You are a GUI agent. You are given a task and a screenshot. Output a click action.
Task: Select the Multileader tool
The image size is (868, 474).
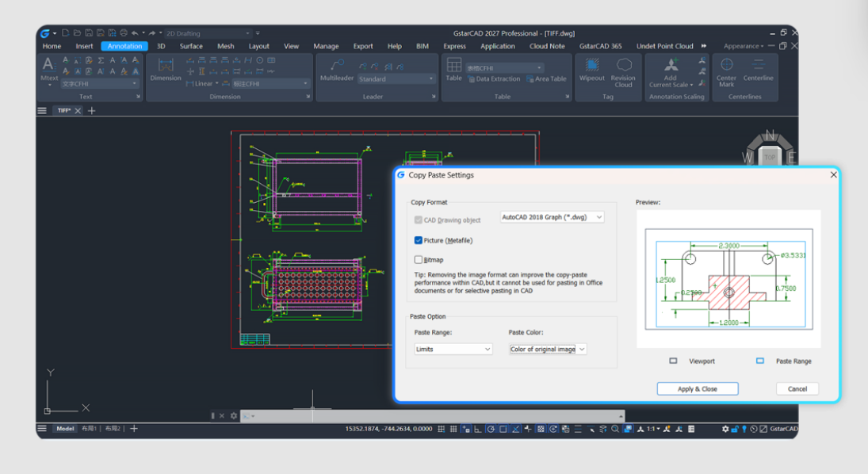[337, 70]
